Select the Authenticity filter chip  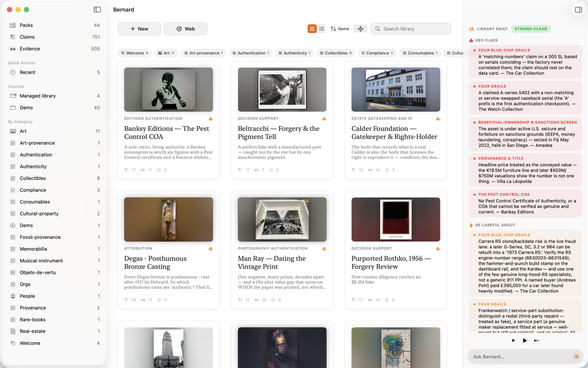(295, 53)
